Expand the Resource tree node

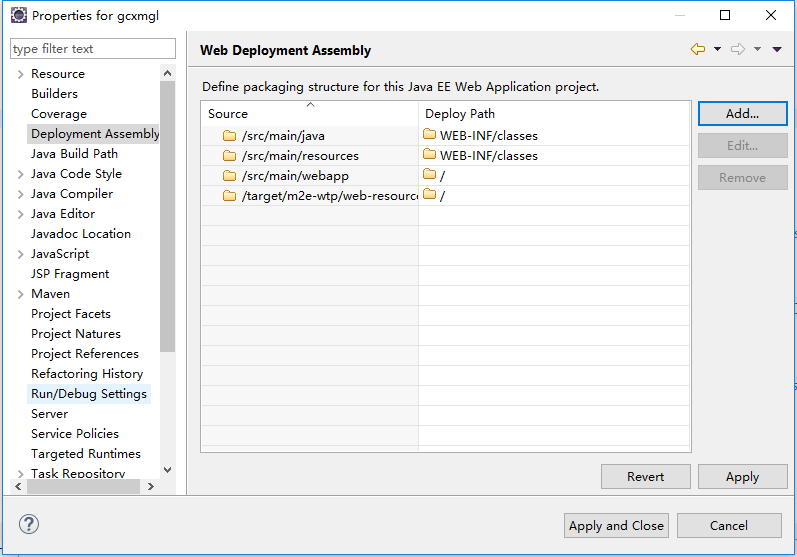click(x=20, y=74)
